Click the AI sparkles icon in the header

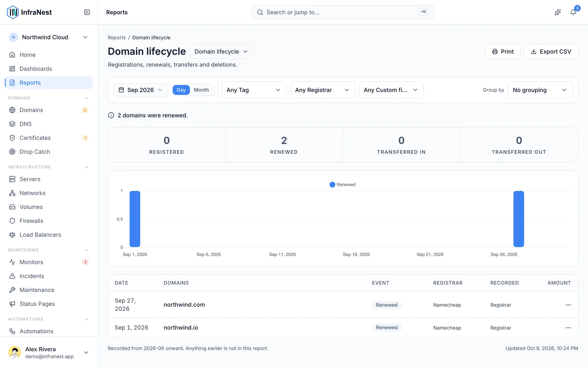coord(558,12)
